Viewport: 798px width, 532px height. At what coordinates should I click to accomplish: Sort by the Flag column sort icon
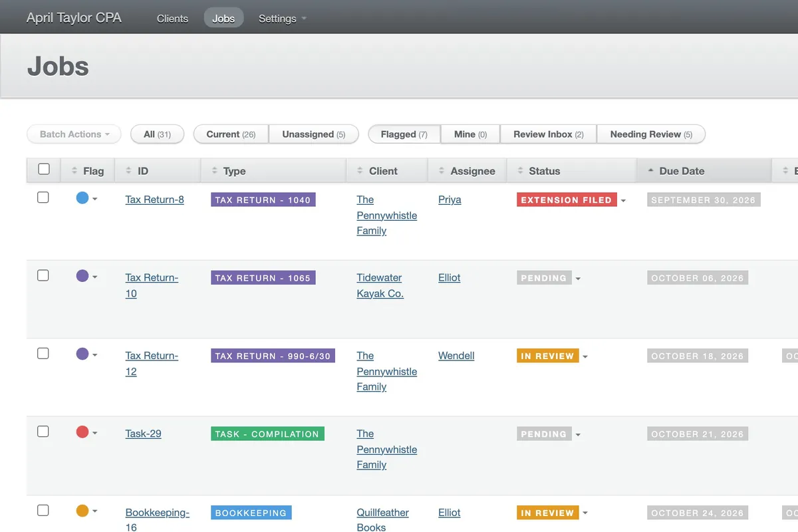(x=74, y=171)
